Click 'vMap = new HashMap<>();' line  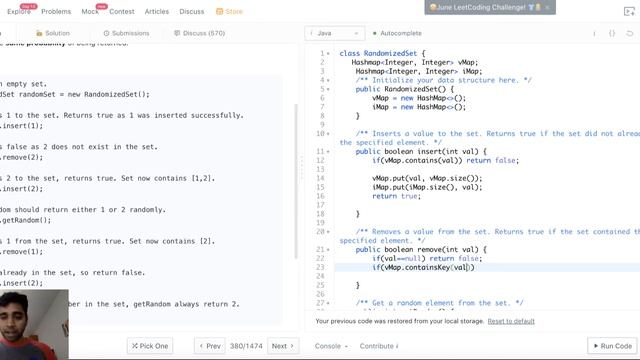pos(419,98)
